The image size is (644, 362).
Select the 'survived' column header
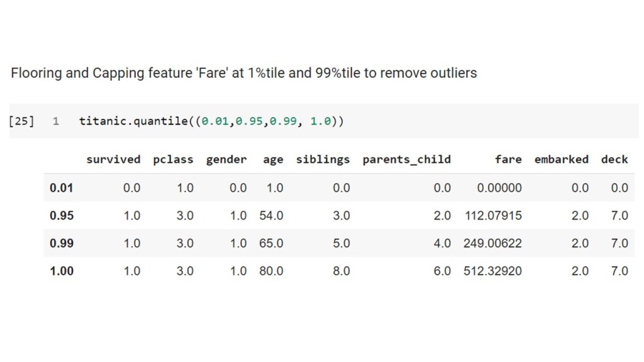pos(113,160)
